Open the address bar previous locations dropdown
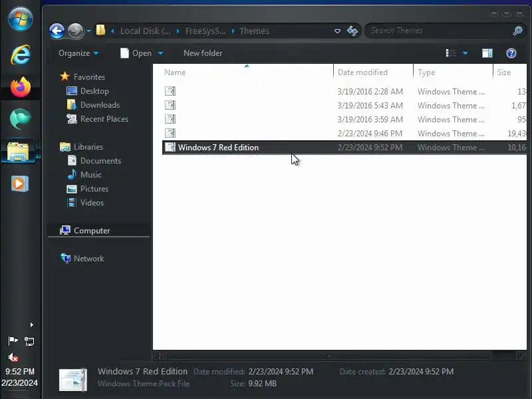Viewport: 532px width, 399px height. point(337,31)
